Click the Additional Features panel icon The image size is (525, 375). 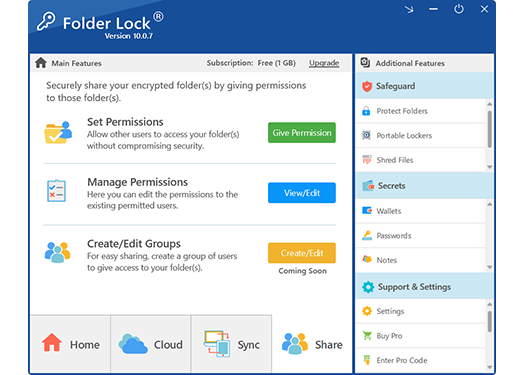coord(365,63)
